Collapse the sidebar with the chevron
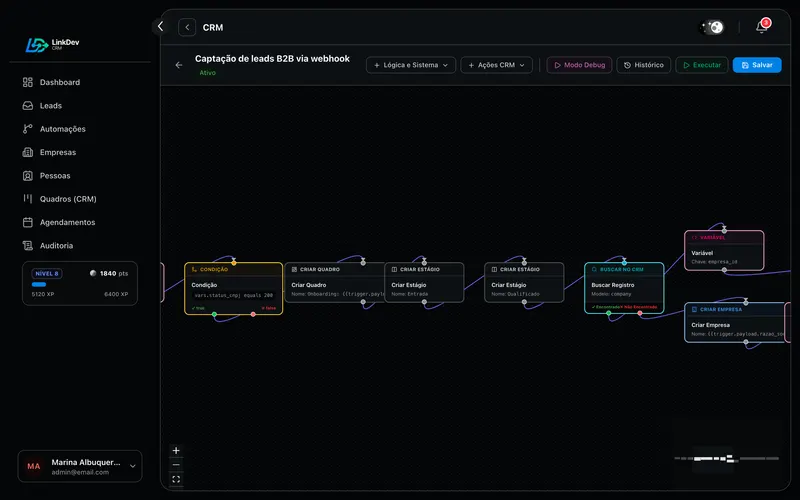Viewport: 800px width, 500px height. pos(160,26)
